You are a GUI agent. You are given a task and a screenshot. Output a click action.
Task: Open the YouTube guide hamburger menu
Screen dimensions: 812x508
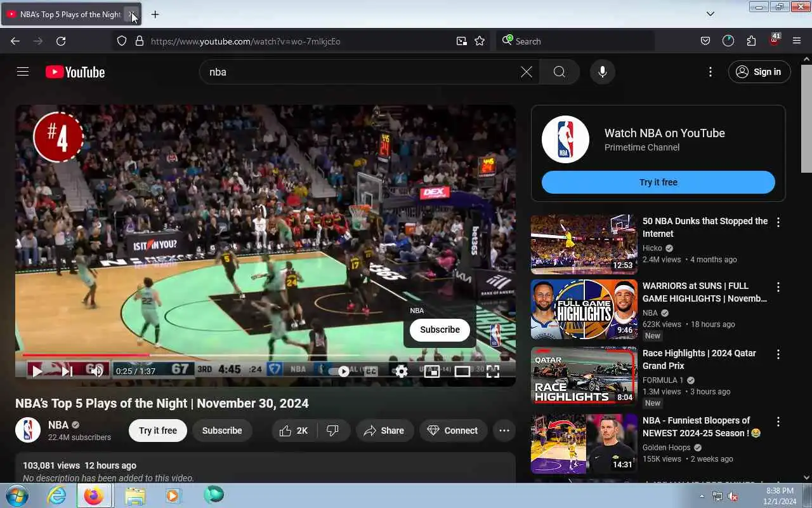point(23,72)
